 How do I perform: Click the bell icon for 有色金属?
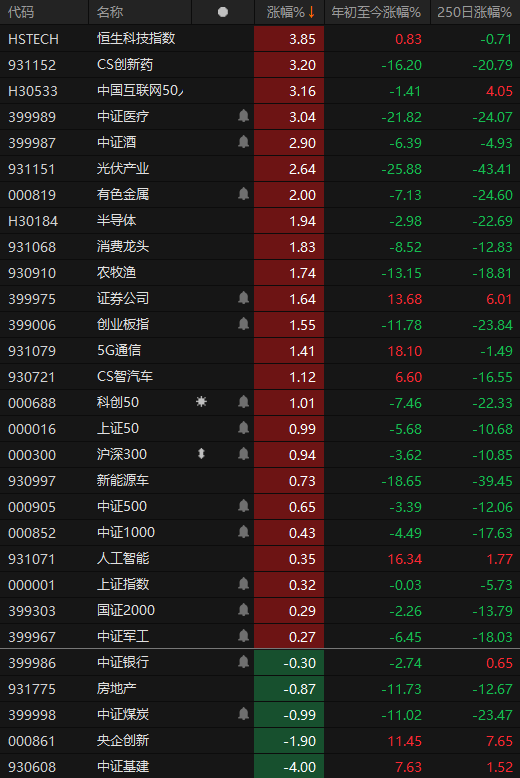tap(243, 194)
